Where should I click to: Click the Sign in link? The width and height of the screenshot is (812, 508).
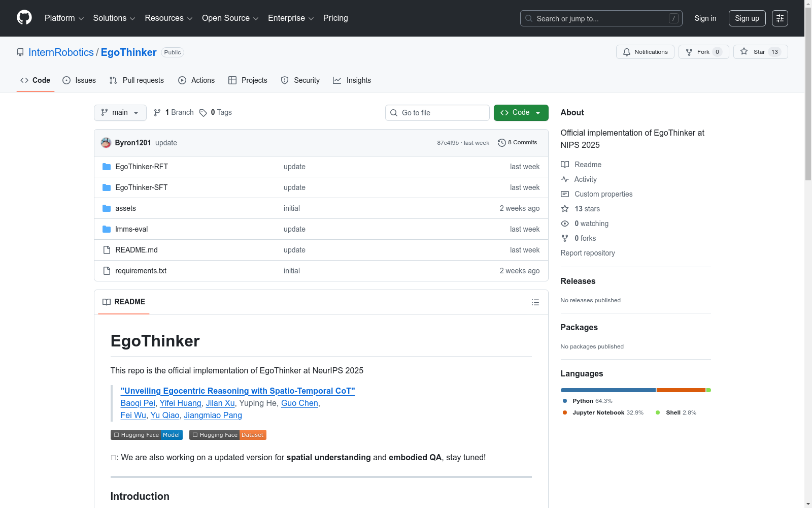[x=705, y=18]
